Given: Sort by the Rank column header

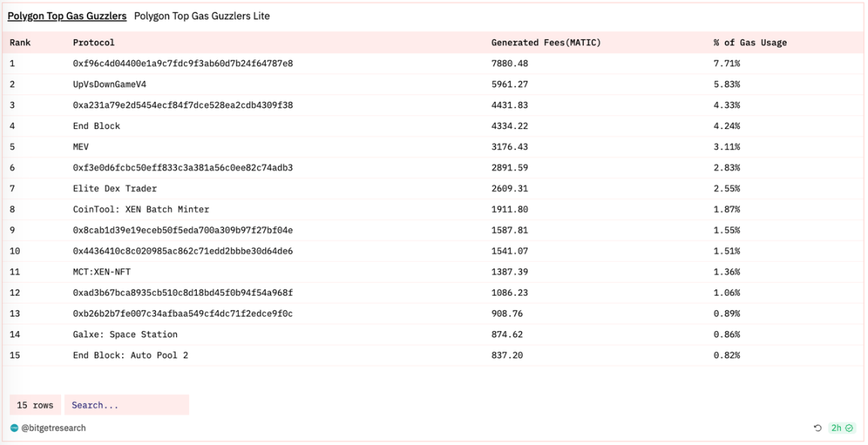Looking at the screenshot, I should 20,43.
